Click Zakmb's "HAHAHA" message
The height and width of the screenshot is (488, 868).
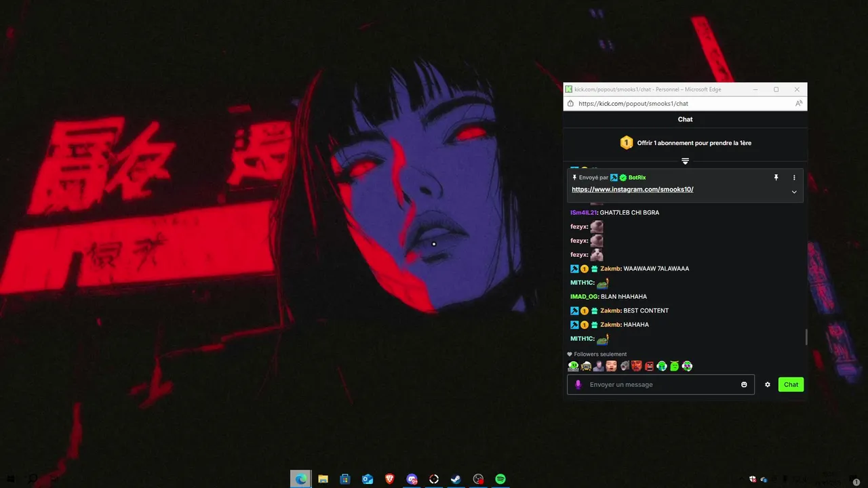tap(636, 325)
